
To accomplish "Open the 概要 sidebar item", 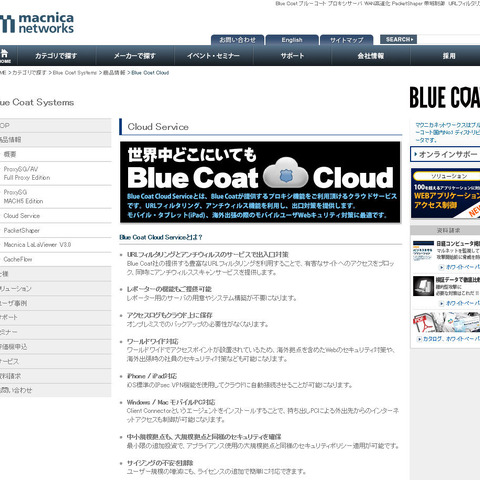I will 56,154.
